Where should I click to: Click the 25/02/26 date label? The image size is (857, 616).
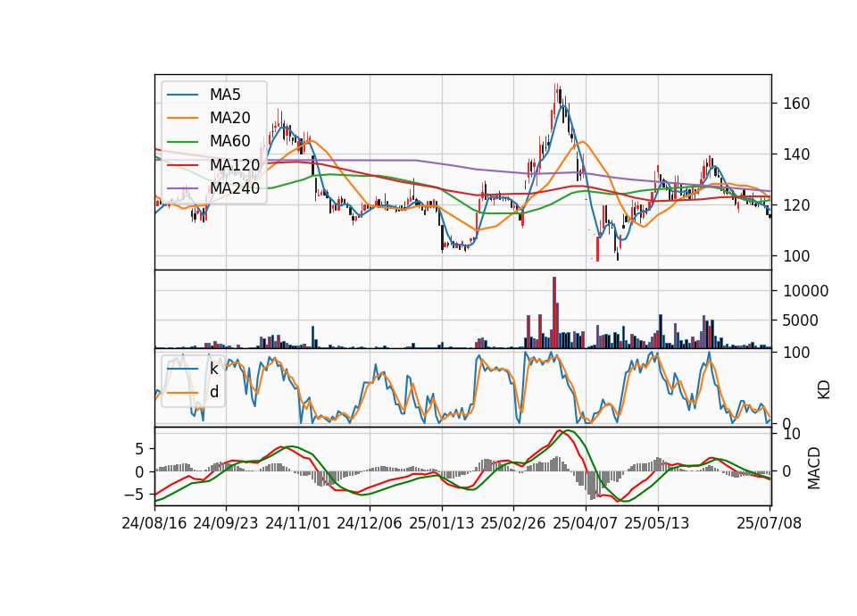point(513,523)
